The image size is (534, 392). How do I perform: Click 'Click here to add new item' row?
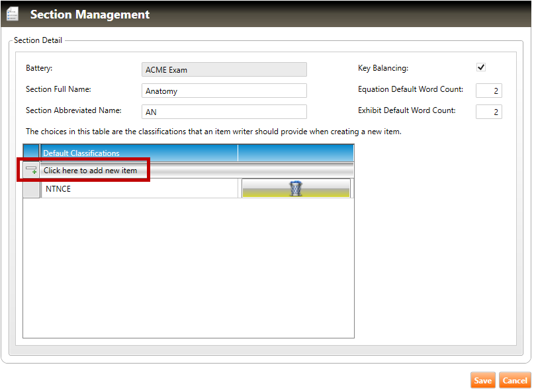91,171
